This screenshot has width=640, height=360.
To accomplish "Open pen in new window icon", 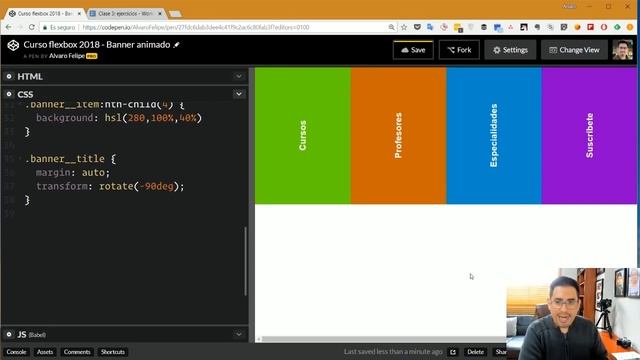I will 453,352.
